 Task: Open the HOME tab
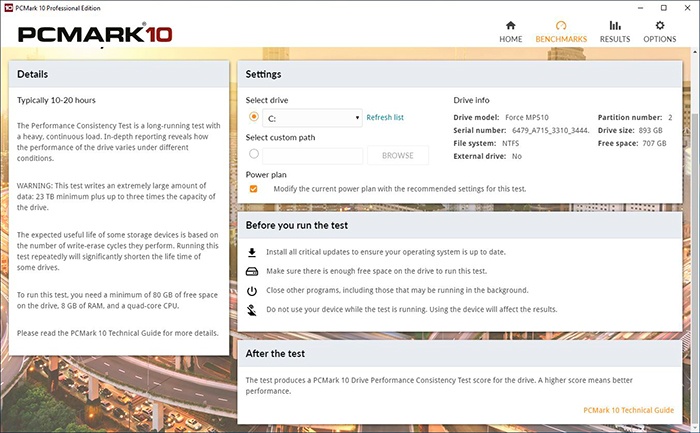click(x=510, y=32)
